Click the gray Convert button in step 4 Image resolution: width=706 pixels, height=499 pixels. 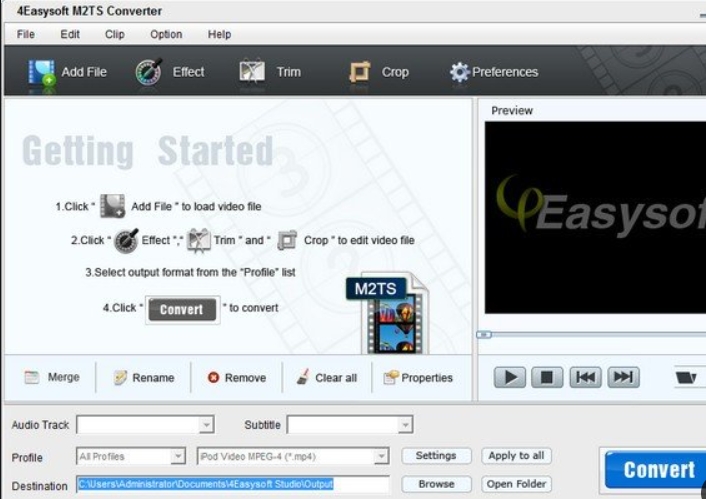[x=182, y=309]
